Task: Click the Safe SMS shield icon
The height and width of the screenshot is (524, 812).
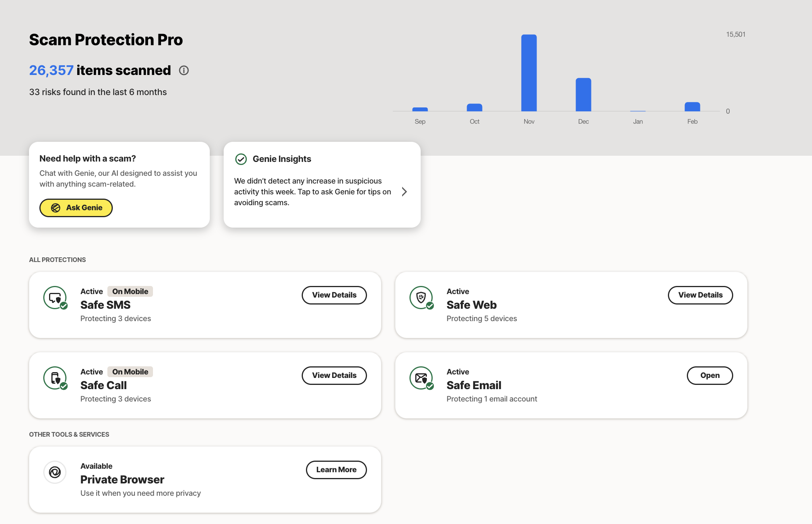Action: click(55, 298)
